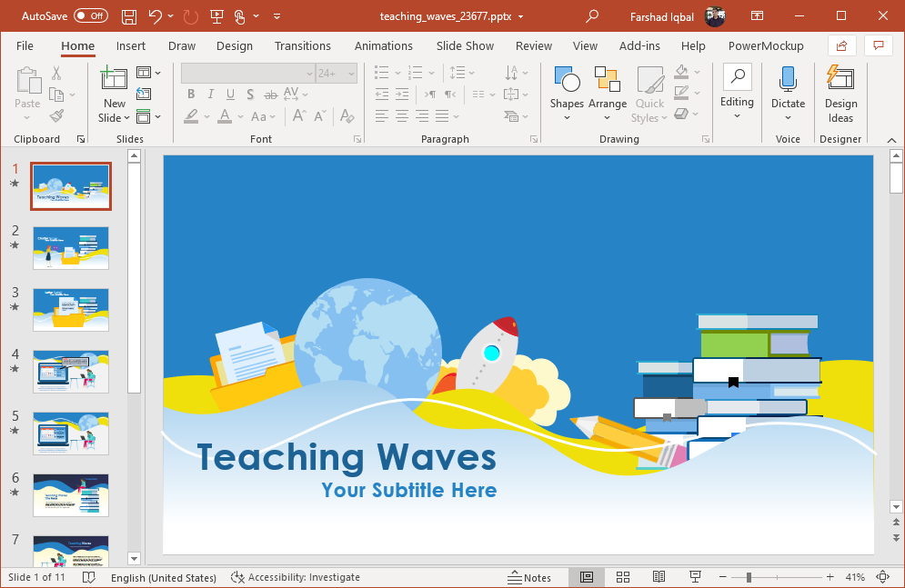The image size is (905, 588).
Task: Collapse the ribbon with the chevron
Action: tap(892, 139)
